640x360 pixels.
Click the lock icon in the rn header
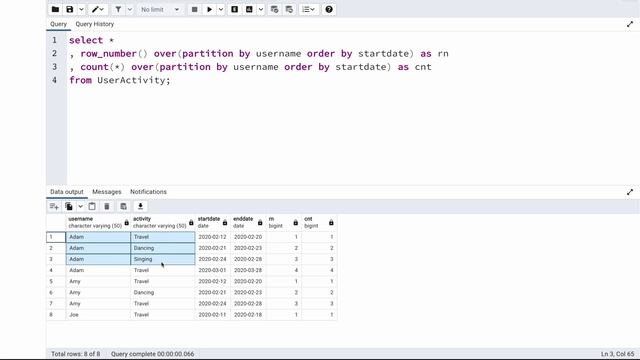(296, 223)
